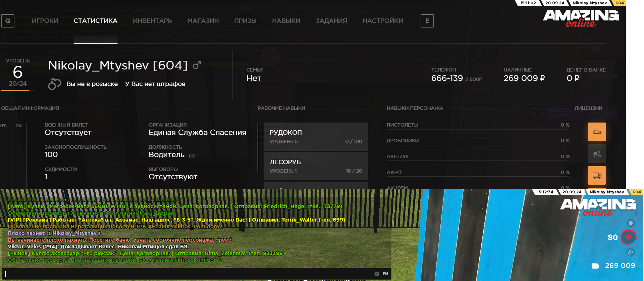The height and width of the screenshot is (281, 644).
Task: Select the РУДОКОП work skill card
Action: [316, 137]
